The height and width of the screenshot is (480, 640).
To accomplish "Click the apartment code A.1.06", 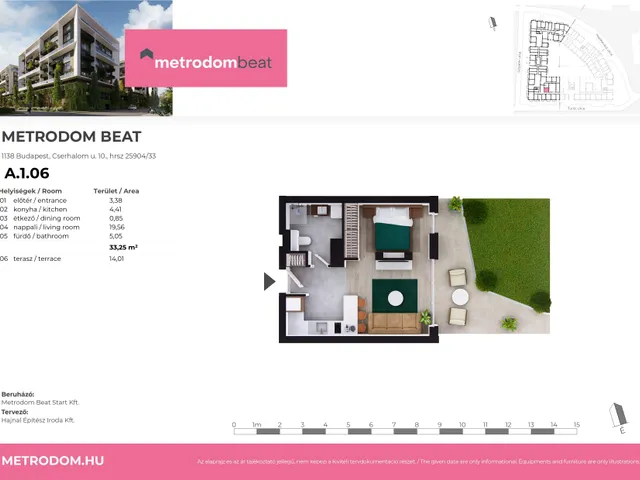I will click(27, 173).
